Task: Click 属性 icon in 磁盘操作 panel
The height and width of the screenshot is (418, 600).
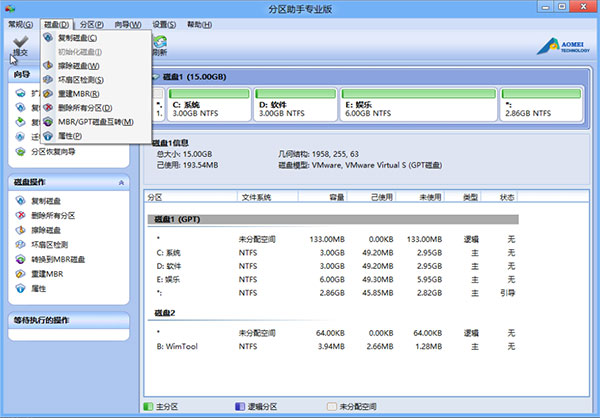Action: click(22, 288)
